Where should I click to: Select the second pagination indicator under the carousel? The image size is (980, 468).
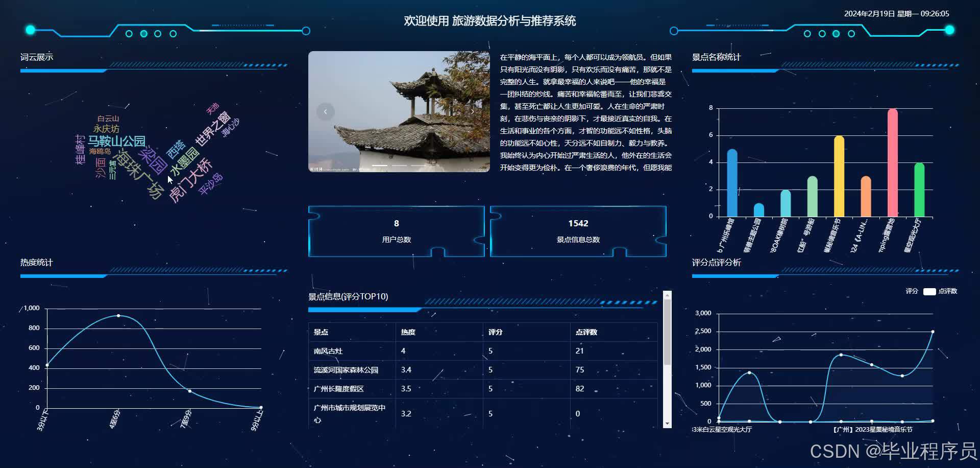tap(399, 166)
